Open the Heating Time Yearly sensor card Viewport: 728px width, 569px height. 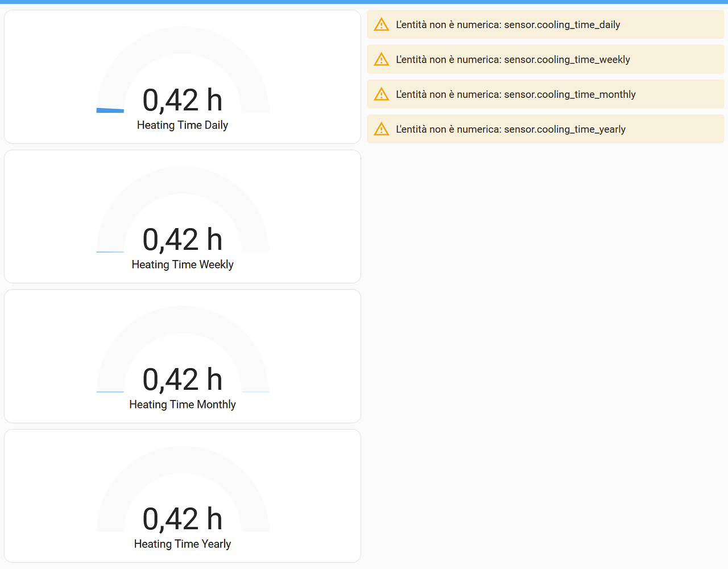click(182, 495)
